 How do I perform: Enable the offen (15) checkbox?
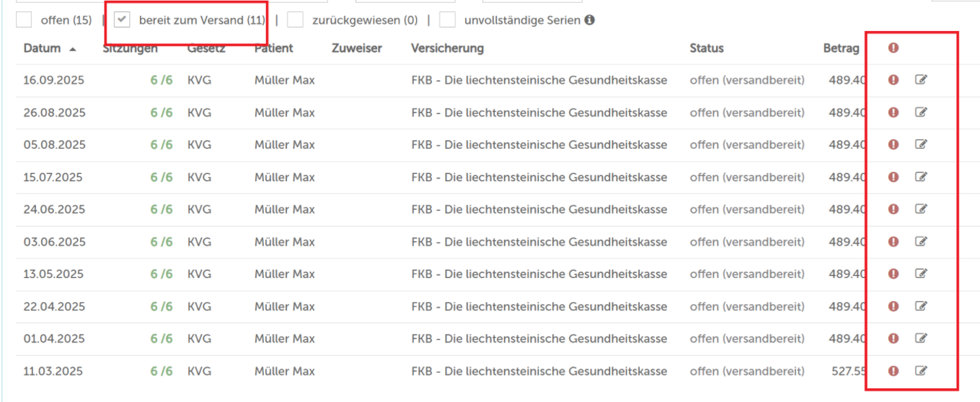(24, 20)
